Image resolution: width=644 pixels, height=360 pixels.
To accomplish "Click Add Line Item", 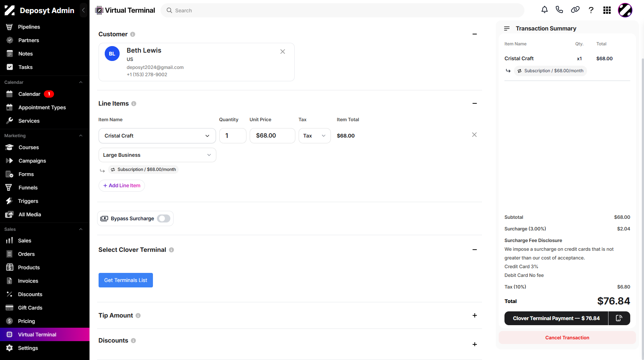I will [122, 185].
